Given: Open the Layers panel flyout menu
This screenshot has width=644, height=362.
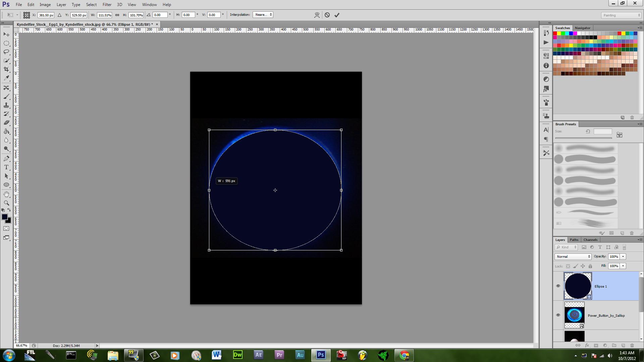Looking at the screenshot, I should [640, 240].
